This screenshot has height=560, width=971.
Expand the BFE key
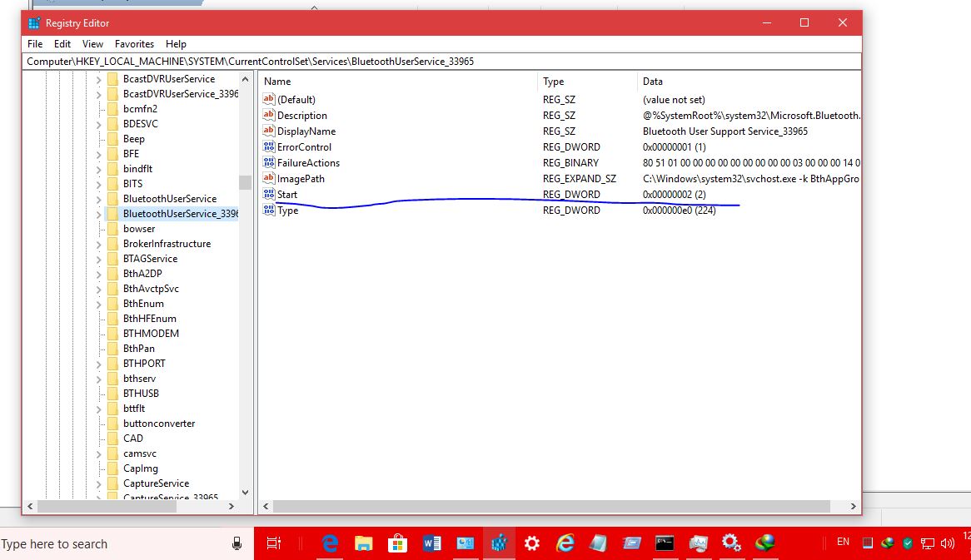(98, 154)
